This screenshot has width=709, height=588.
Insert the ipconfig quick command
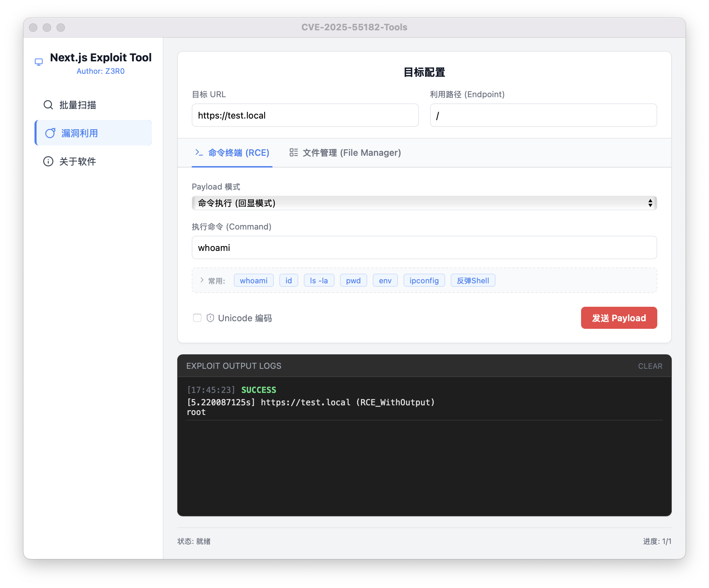pyautogui.click(x=424, y=281)
